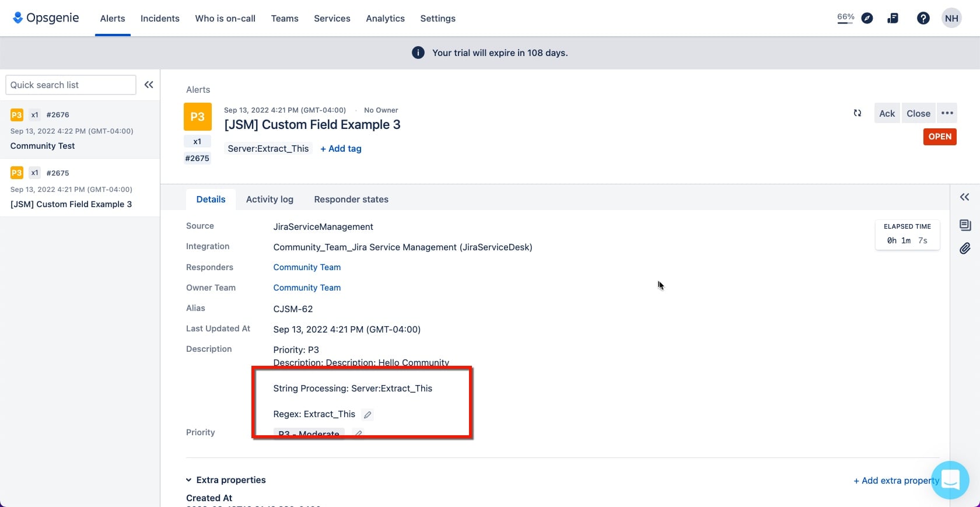Collapse the Extra properties section
Viewport: 980px width, 507px height.
click(189, 480)
